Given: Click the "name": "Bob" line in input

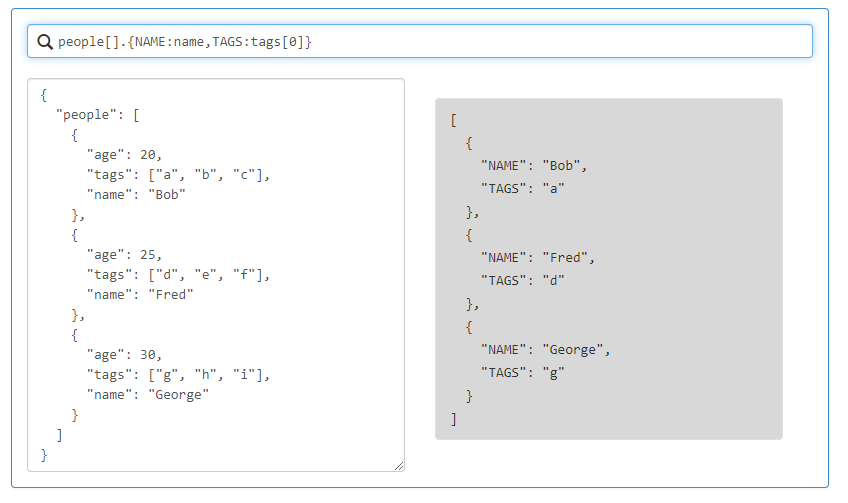Looking at the screenshot, I should [x=136, y=195].
